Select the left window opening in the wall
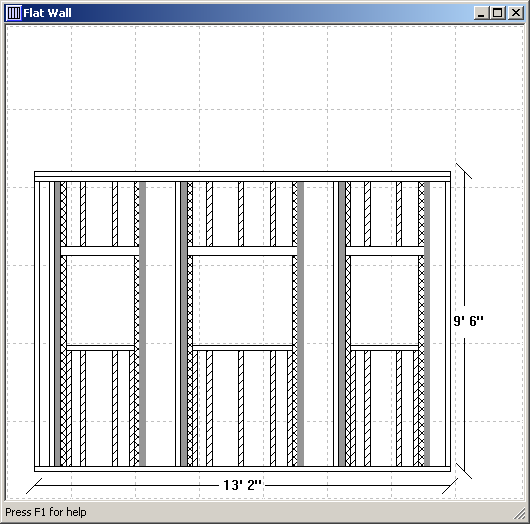530x524 pixels. [100, 300]
